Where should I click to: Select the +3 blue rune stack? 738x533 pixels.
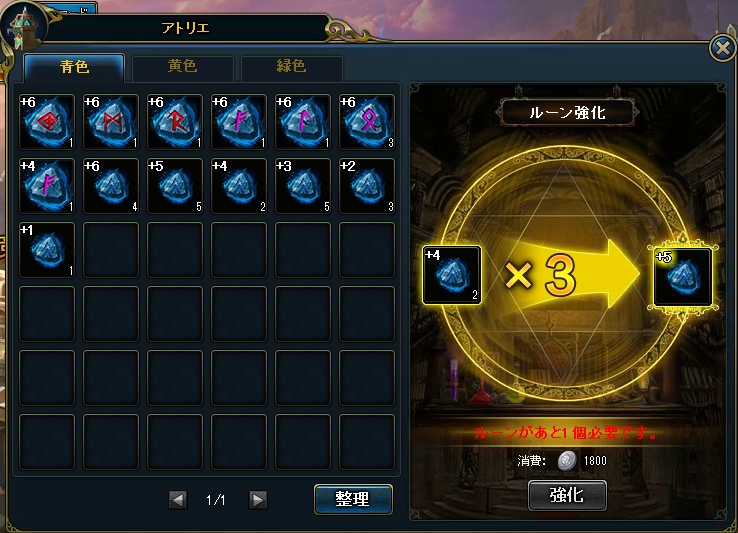[303, 186]
